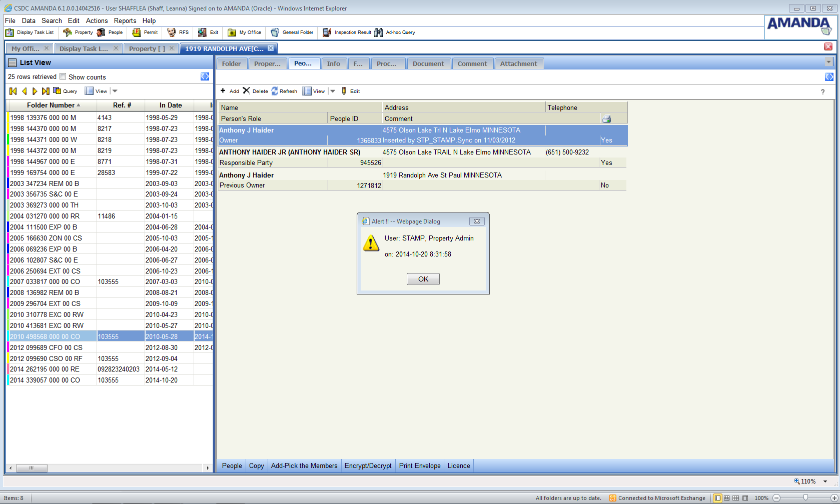Click the Edit pencil icon

click(344, 91)
